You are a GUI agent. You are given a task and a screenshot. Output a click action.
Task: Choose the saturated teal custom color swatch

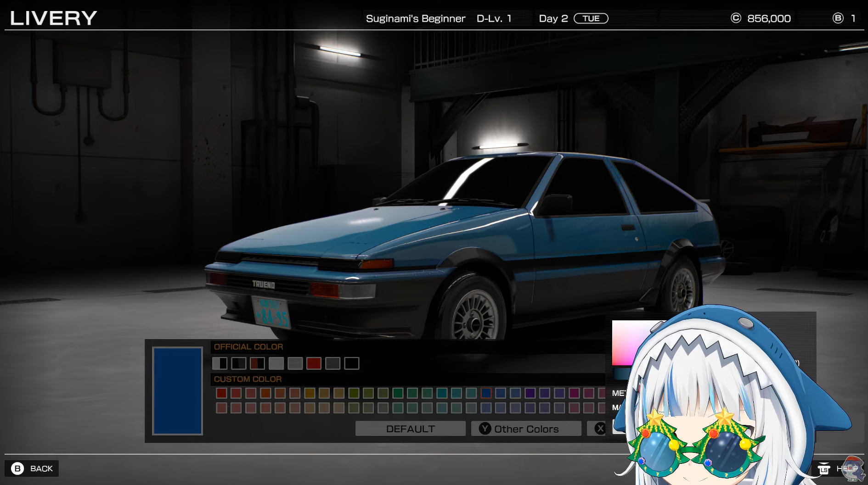(x=442, y=393)
